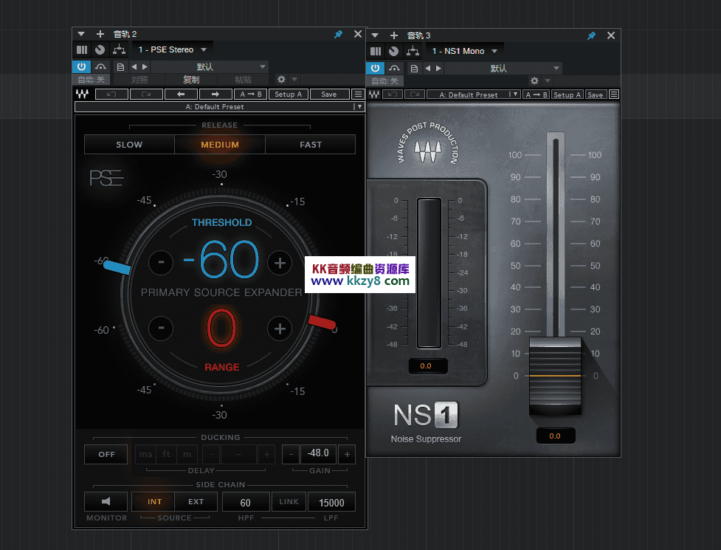721x550 pixels.
Task: Toggle the automation off label in PSE window
Action: pyautogui.click(x=91, y=80)
